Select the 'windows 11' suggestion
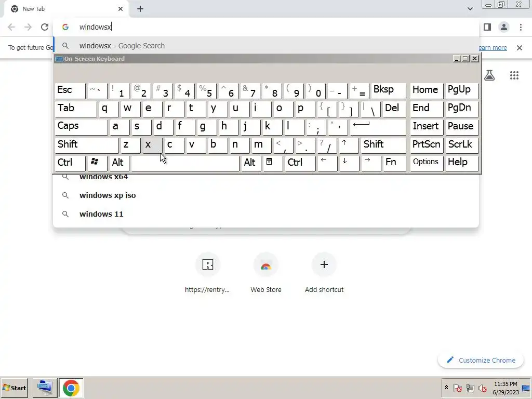The image size is (532, 399). (266, 214)
